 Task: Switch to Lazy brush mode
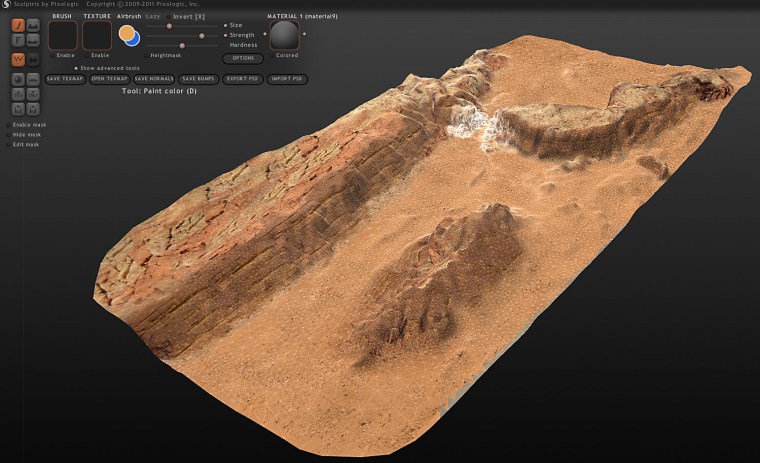[153, 17]
